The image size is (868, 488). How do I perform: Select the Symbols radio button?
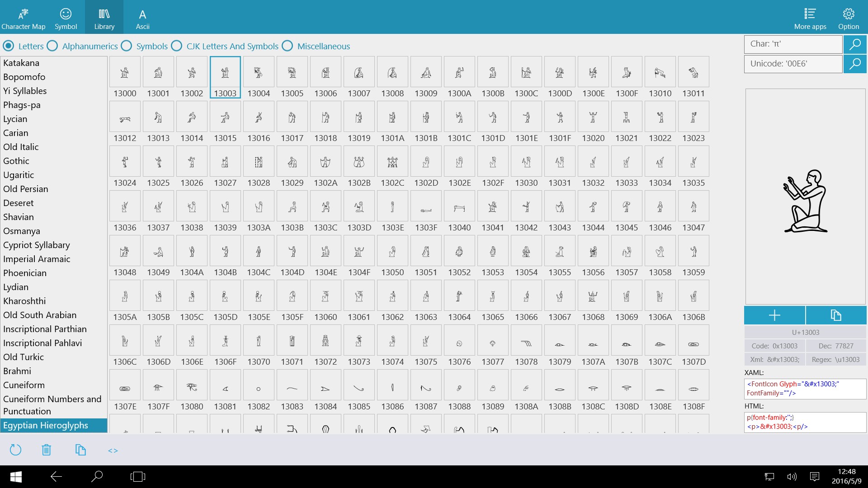(x=127, y=46)
